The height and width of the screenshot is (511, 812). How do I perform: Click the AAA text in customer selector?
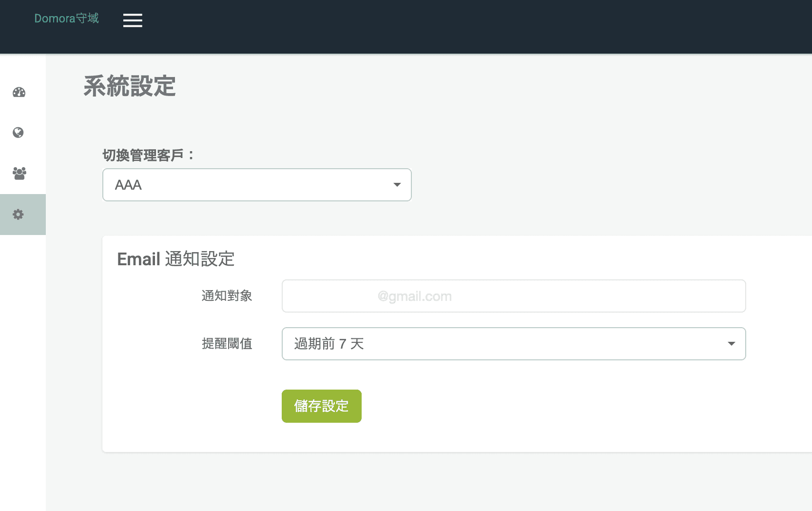click(x=128, y=185)
